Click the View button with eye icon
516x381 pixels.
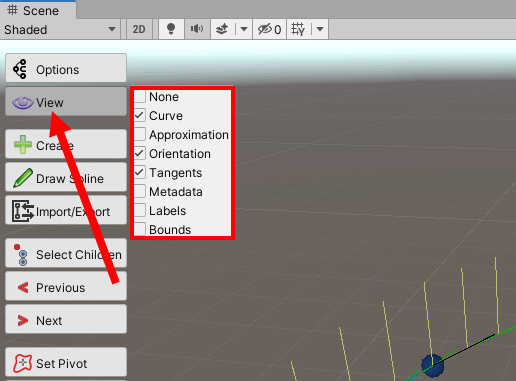click(66, 102)
